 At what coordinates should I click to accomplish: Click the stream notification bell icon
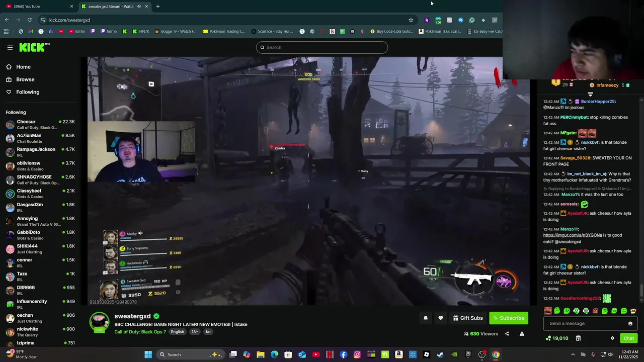426,318
